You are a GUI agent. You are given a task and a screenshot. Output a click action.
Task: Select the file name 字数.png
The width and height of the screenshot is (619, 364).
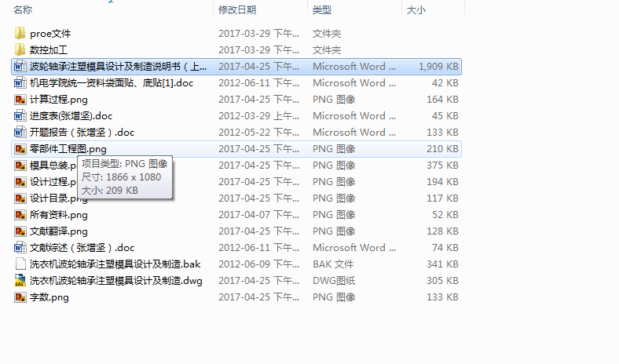pos(49,297)
